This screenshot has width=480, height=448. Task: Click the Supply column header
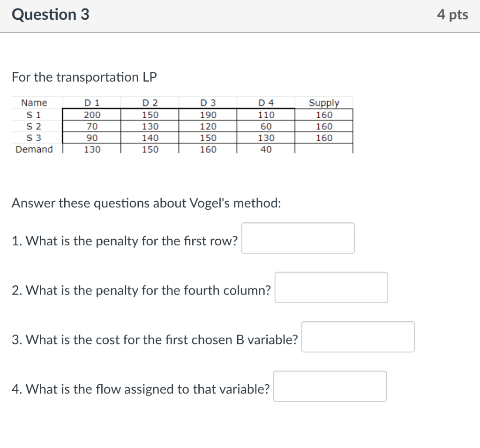pos(324,103)
